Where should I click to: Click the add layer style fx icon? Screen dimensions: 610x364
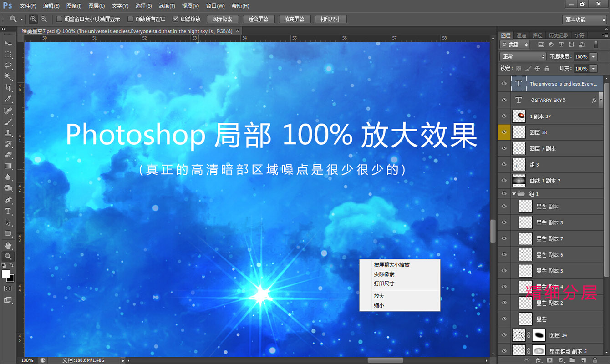539,360
